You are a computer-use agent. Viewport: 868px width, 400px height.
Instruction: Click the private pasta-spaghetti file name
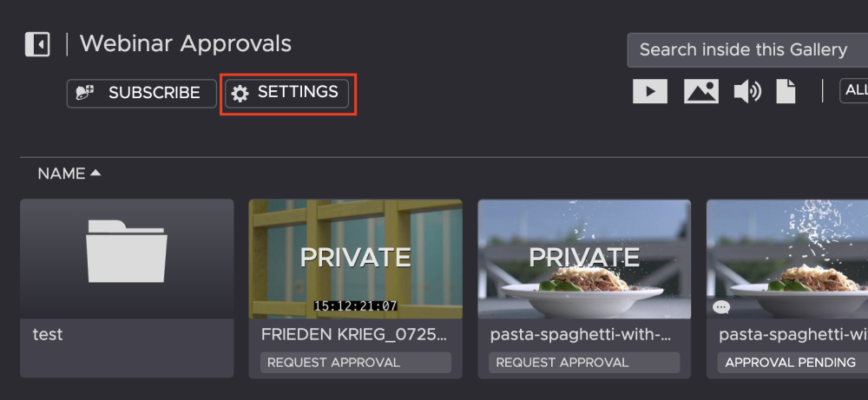tap(583, 334)
